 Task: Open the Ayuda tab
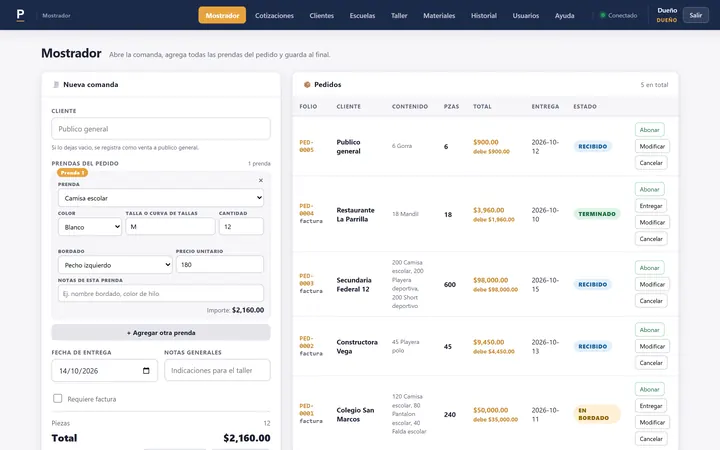pos(564,15)
